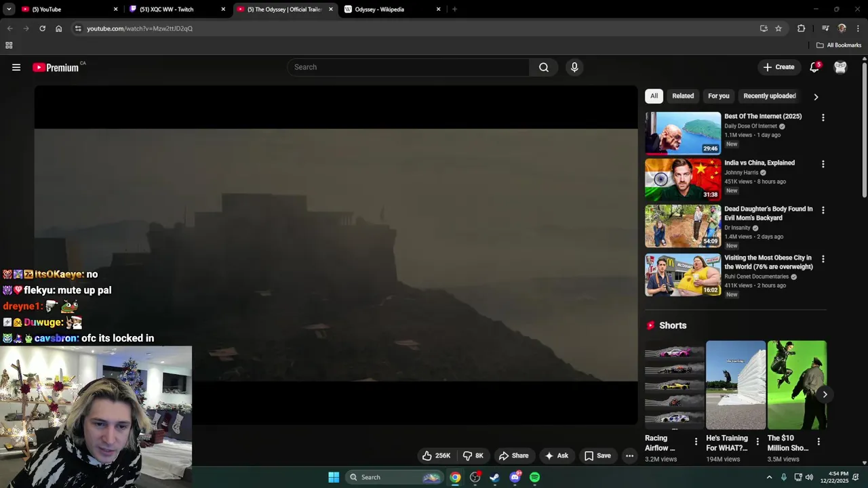Open India vs China thumbnail
868x488 pixels.
683,180
